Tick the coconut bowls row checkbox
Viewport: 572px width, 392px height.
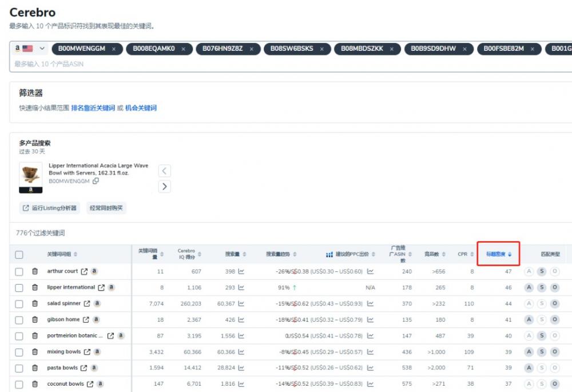[19, 385]
